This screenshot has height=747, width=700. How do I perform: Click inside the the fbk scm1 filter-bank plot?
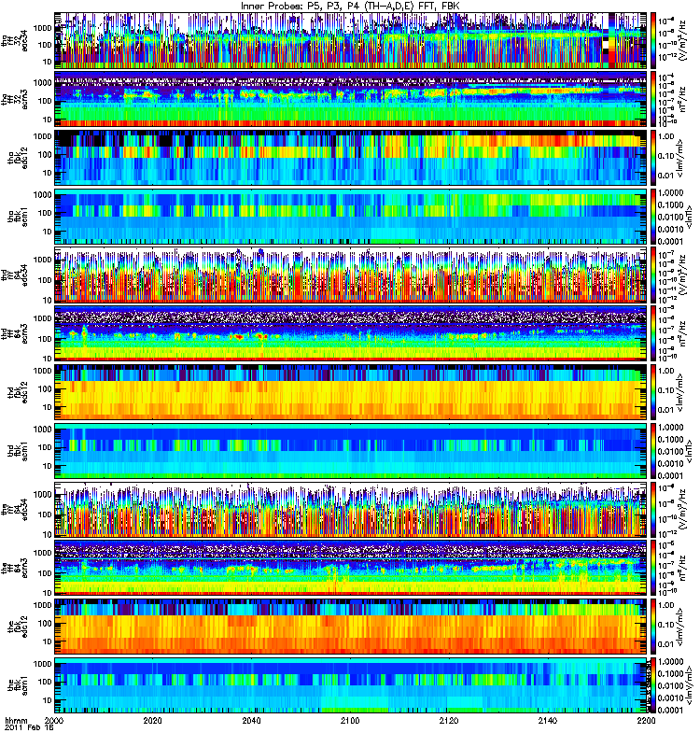[350, 685]
